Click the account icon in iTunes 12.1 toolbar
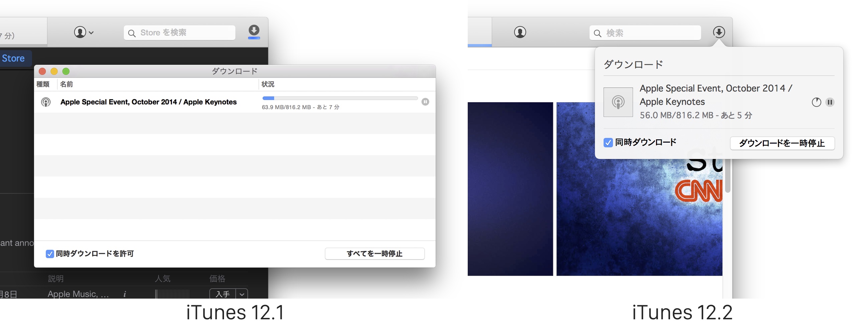Image resolution: width=868 pixels, height=334 pixels. click(80, 32)
